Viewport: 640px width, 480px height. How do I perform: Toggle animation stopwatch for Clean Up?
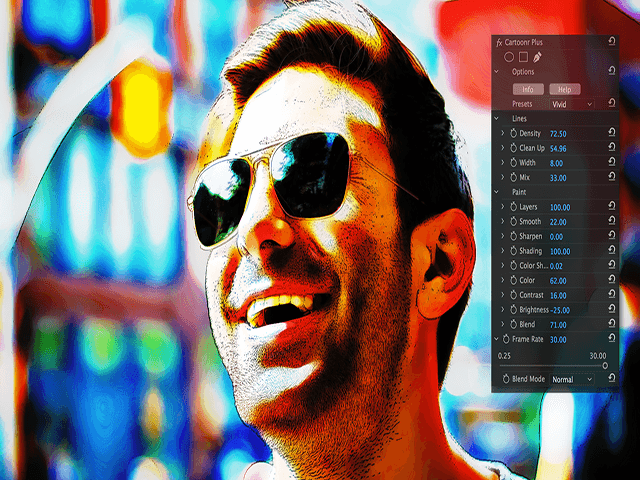click(x=513, y=148)
